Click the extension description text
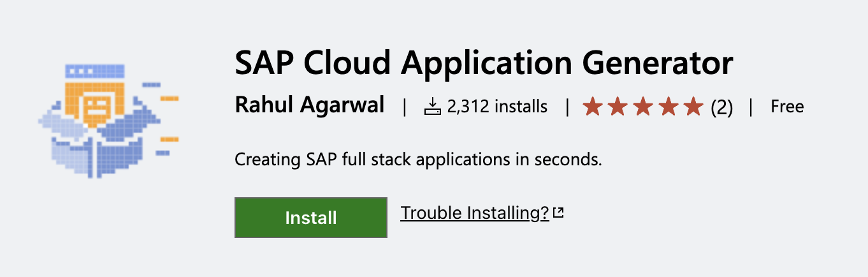 419,159
